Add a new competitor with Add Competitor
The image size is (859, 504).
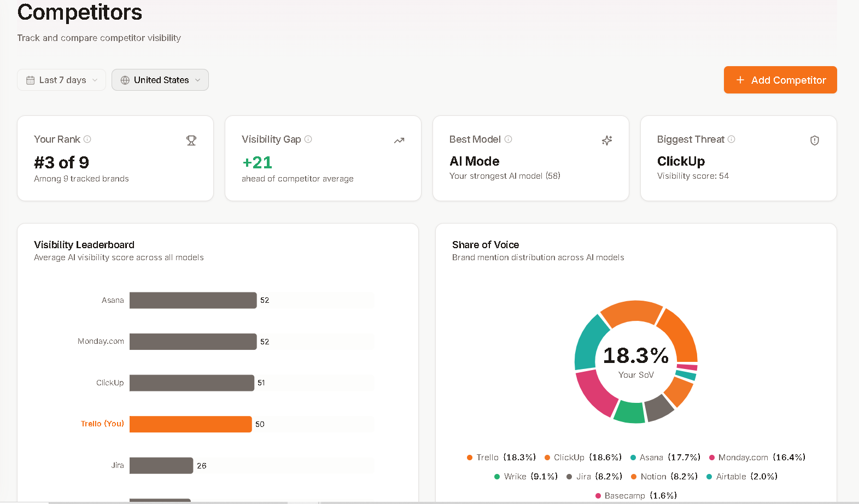(x=780, y=80)
